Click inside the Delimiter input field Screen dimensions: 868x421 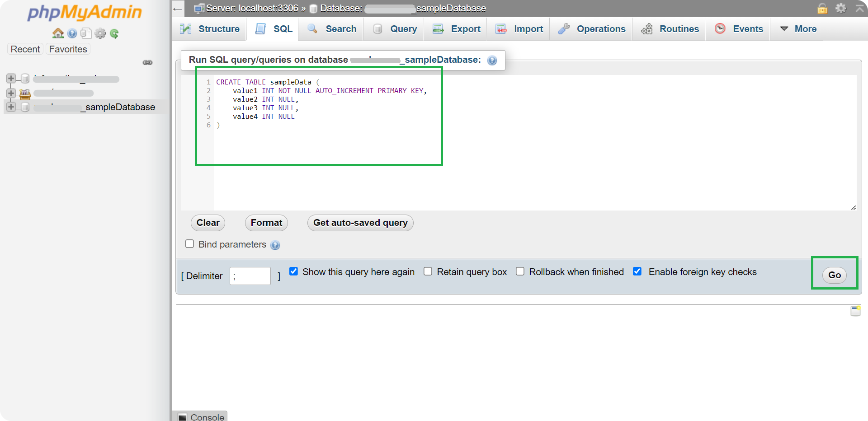coord(250,276)
